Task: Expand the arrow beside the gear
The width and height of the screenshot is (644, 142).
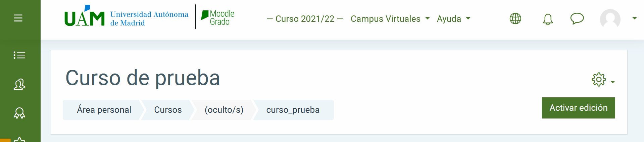Action: tap(613, 82)
